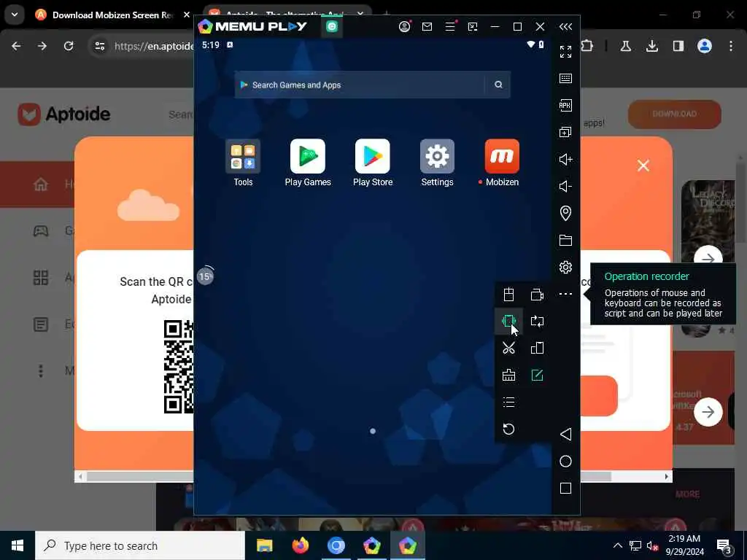The image size is (747, 560).
Task: Click the scissors screenshot icon
Action: [x=508, y=348]
